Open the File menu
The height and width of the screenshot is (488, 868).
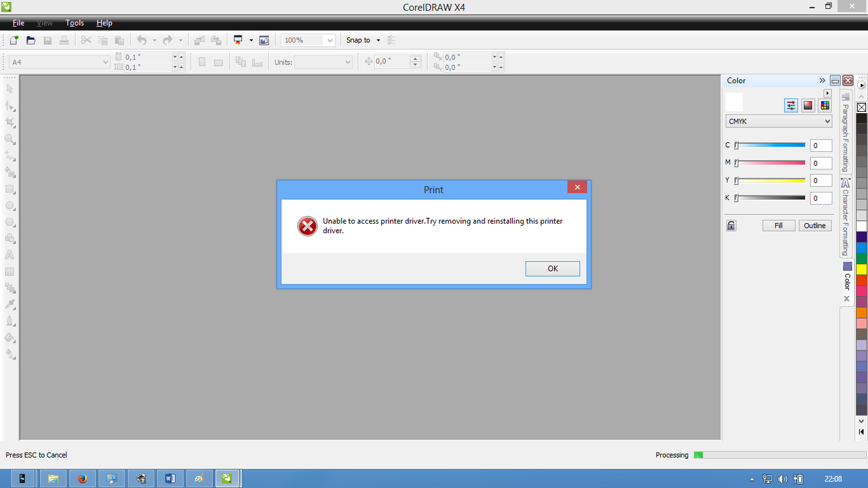point(18,23)
